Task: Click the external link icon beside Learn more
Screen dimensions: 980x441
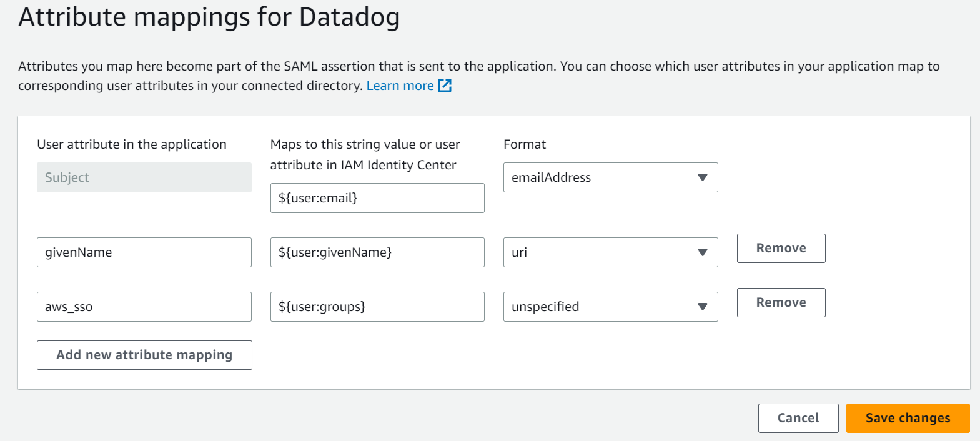Action: click(445, 86)
